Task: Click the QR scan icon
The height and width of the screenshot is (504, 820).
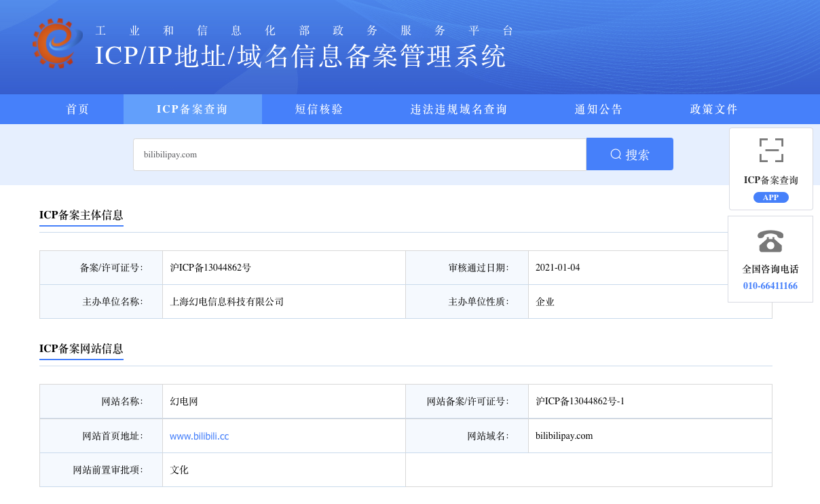Action: click(771, 151)
